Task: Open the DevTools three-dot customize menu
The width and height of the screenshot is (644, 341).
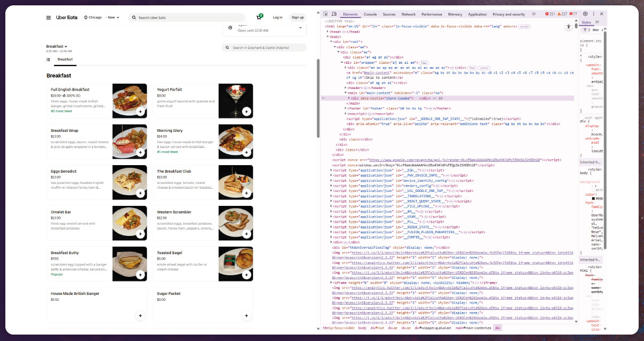Action: [593, 14]
